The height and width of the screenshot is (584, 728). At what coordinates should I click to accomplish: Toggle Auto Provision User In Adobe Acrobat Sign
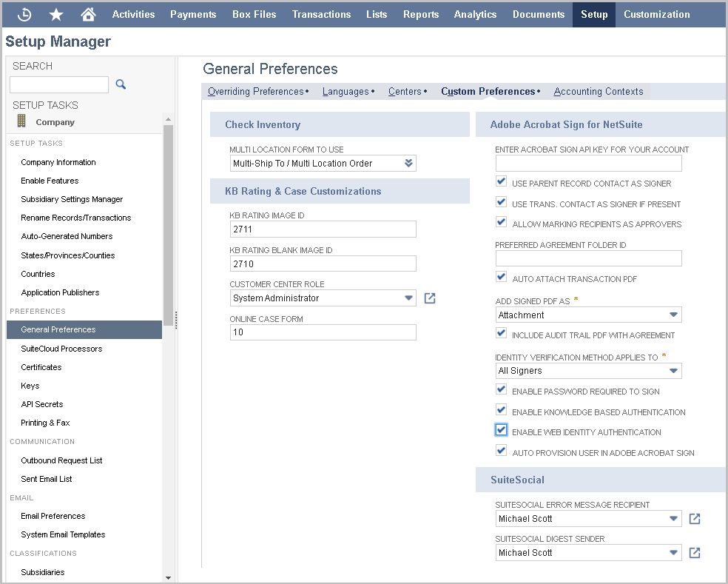[x=501, y=451]
